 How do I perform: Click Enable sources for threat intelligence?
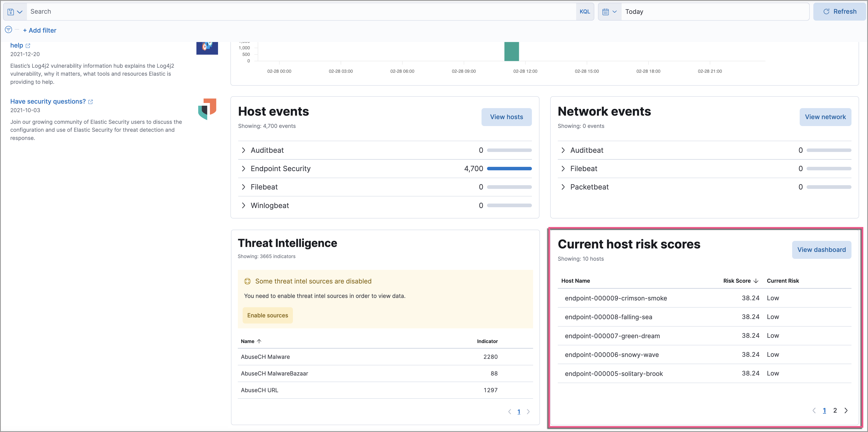267,315
